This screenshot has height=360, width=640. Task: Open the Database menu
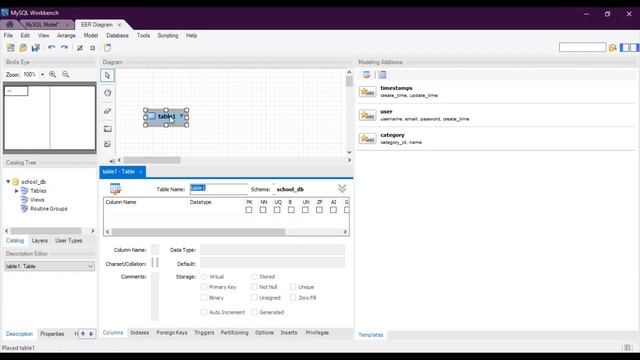point(118,36)
